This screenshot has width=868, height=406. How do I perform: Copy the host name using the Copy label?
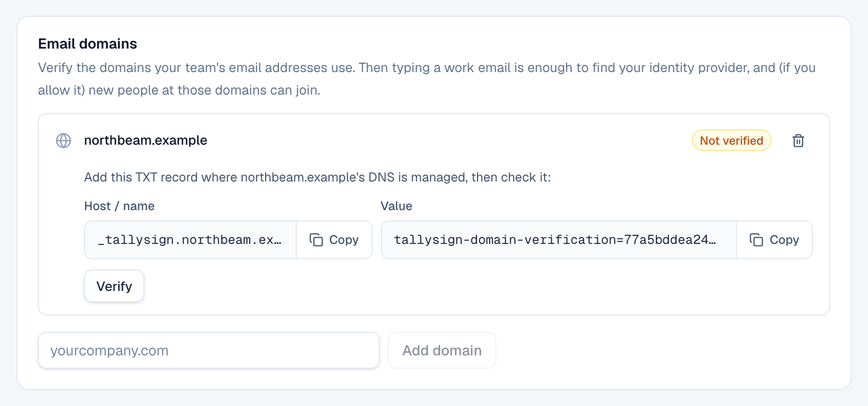[x=344, y=240]
